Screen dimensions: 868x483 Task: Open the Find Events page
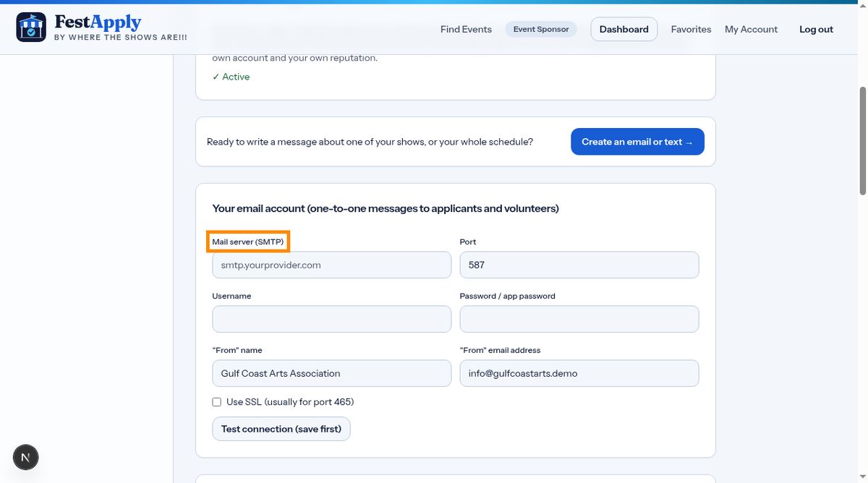[x=466, y=30]
